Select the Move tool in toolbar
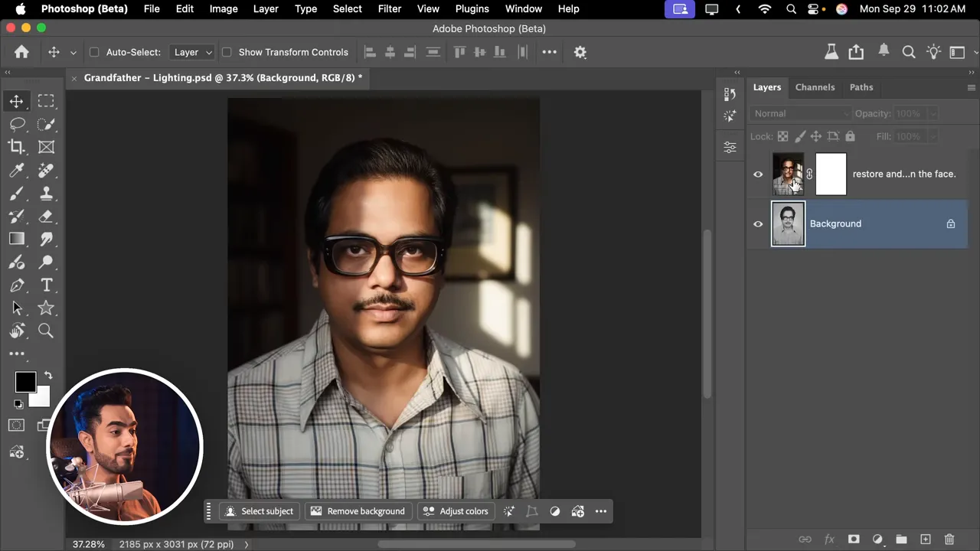Image resolution: width=980 pixels, height=551 pixels. click(16, 101)
